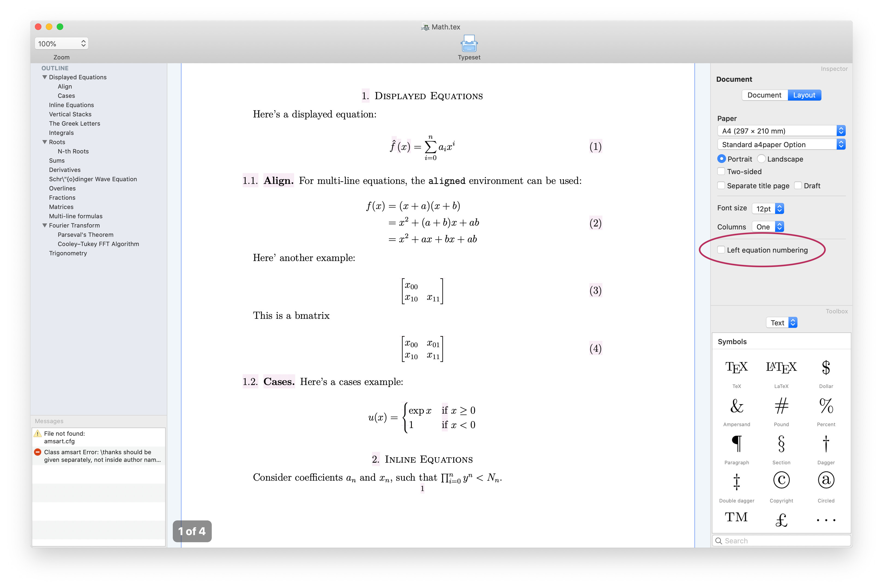Viewport: 883px width, 588px height.
Task: Enable the Two-sided checkbox
Action: click(721, 171)
